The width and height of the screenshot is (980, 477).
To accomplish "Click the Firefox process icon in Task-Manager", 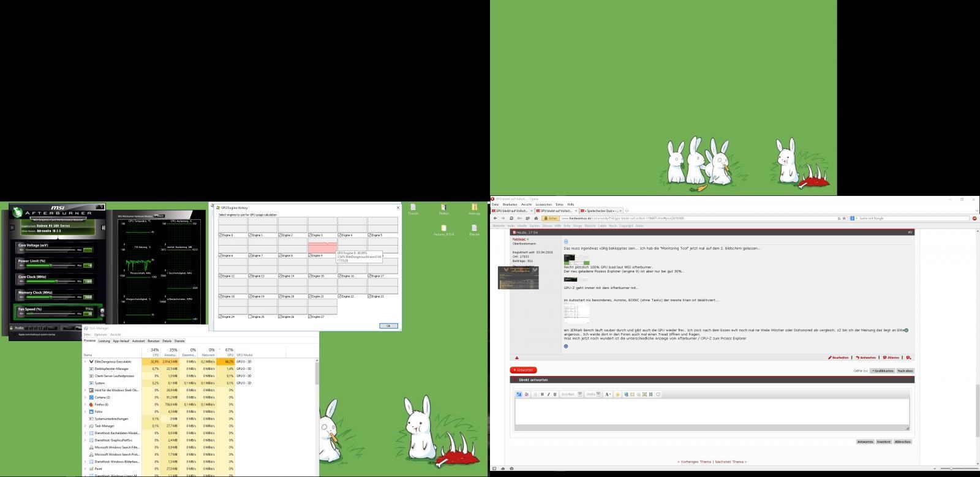I will 91,405.
